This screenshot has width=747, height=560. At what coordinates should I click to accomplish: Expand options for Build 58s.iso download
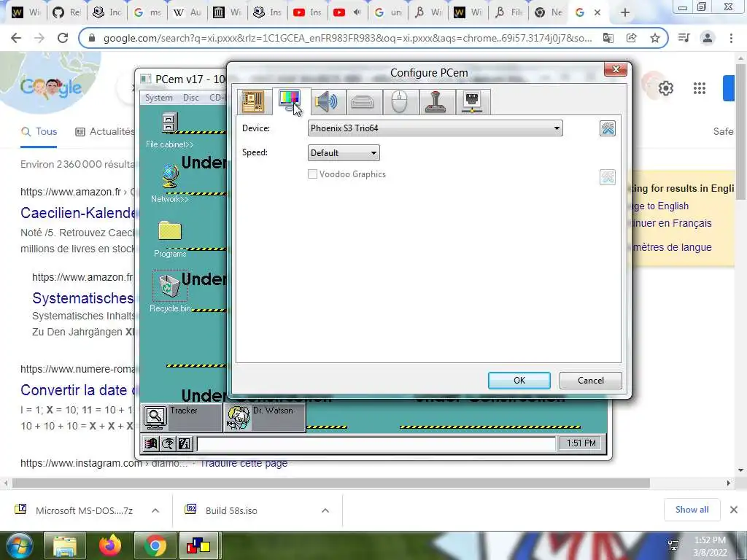[x=325, y=510]
